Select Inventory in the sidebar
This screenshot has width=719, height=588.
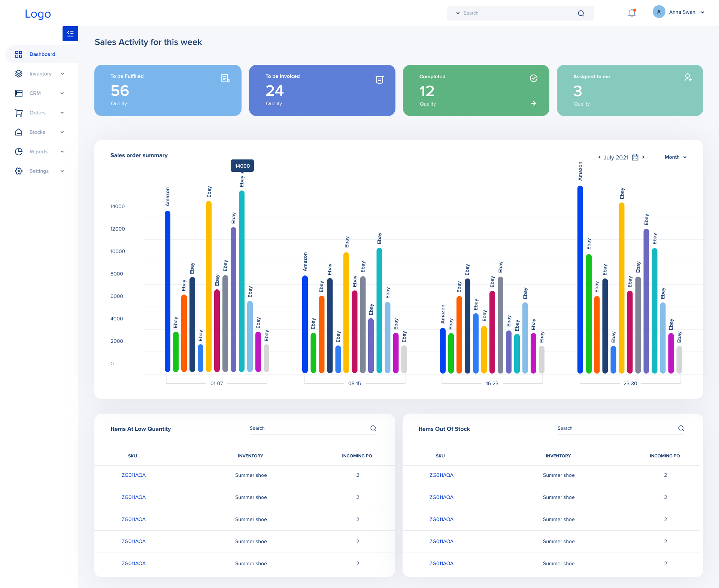pos(40,74)
